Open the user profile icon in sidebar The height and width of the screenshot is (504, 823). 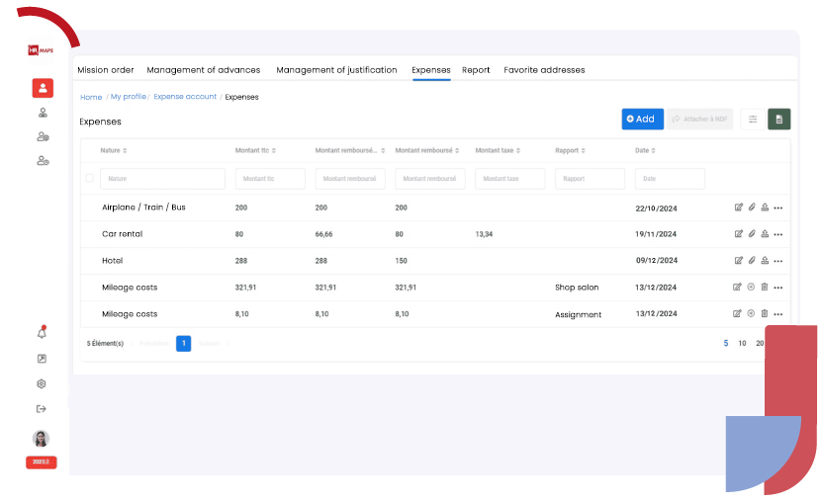click(43, 88)
